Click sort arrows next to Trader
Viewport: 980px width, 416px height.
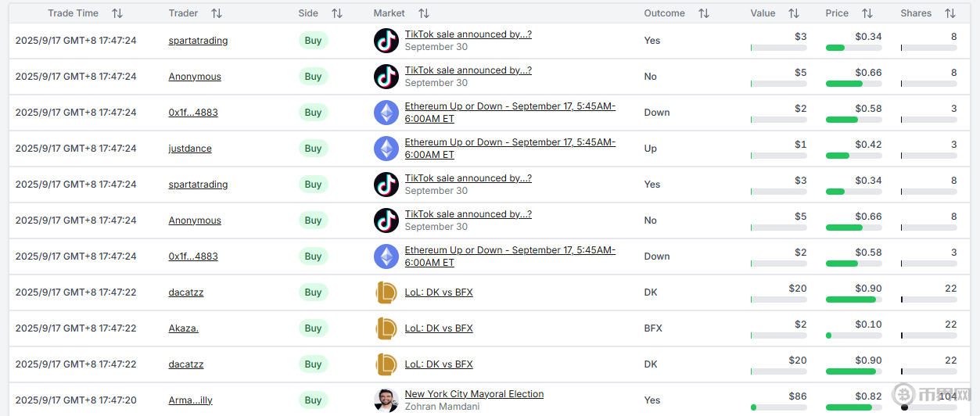(x=217, y=13)
